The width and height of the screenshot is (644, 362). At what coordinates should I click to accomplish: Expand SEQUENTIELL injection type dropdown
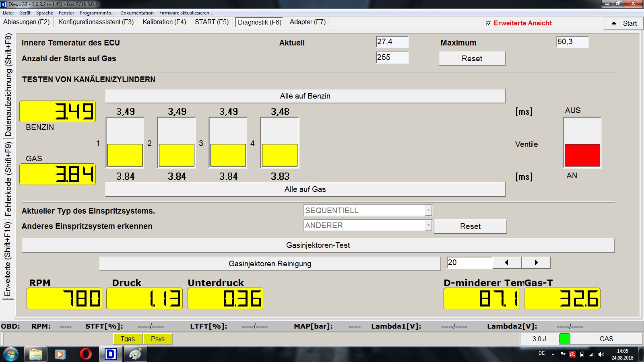(429, 210)
